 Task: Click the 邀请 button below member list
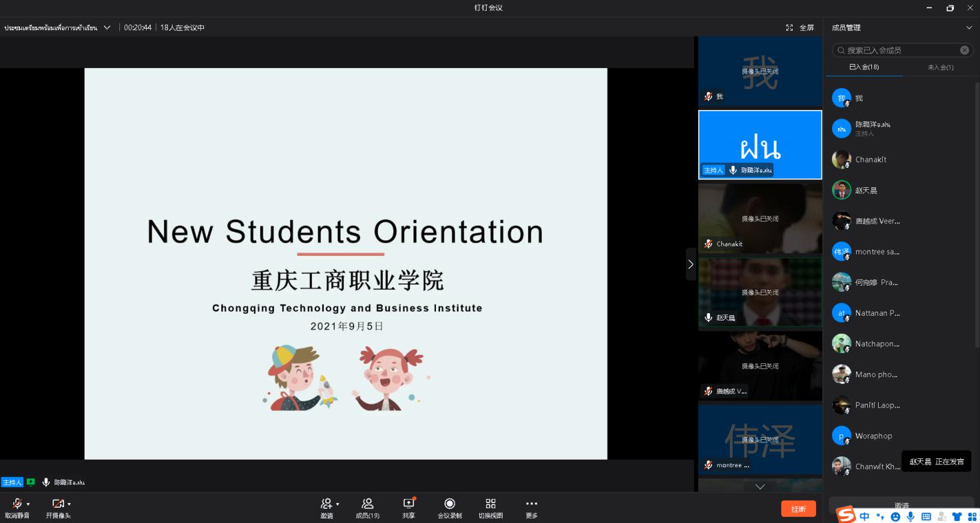[901, 505]
